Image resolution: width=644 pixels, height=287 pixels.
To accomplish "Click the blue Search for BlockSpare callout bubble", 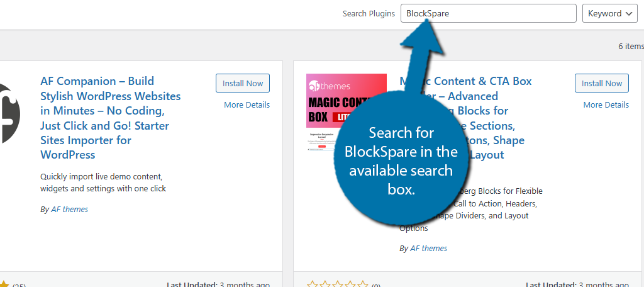I will pyautogui.click(x=401, y=160).
